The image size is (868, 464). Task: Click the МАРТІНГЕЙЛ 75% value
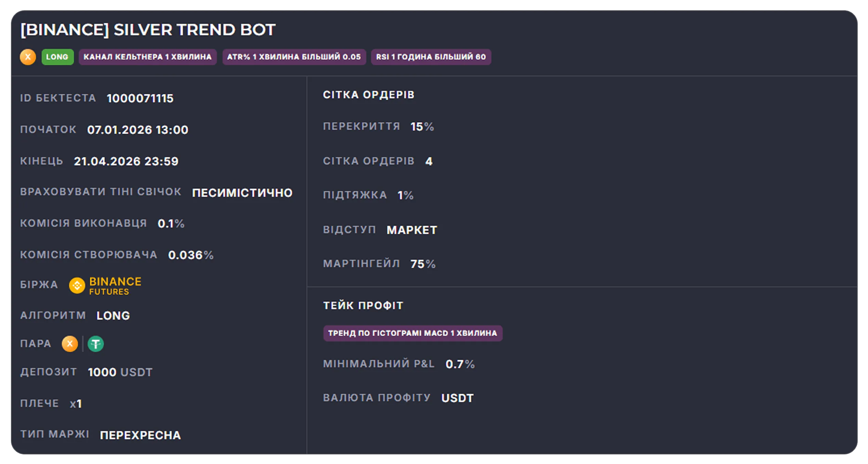(423, 264)
